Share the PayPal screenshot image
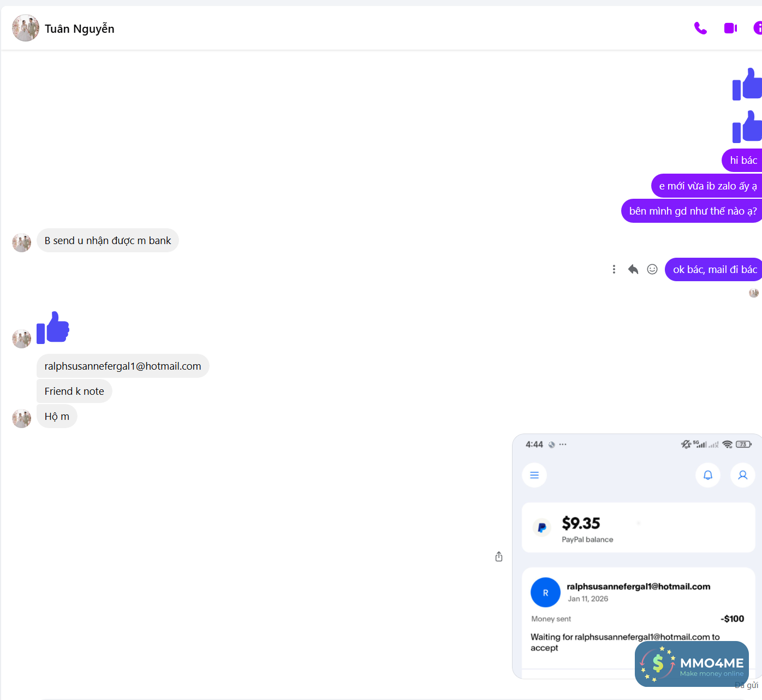This screenshot has width=762, height=700. [x=498, y=556]
